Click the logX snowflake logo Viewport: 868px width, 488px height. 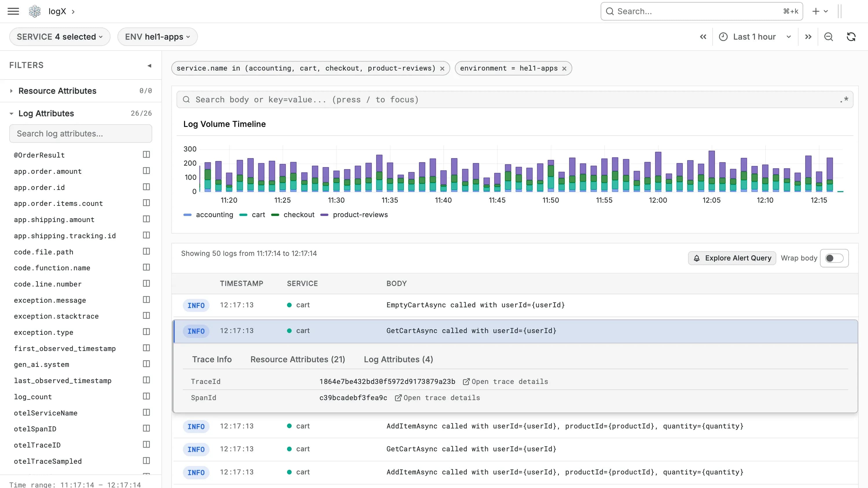coord(35,11)
